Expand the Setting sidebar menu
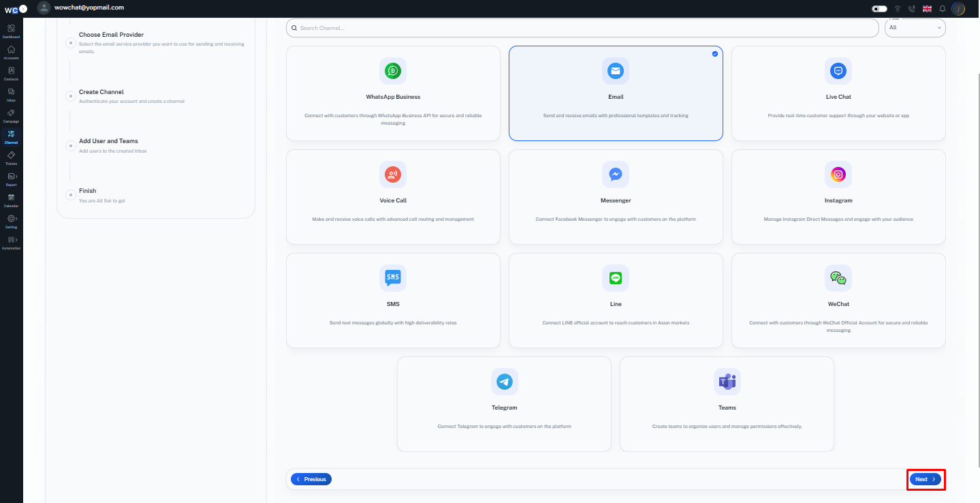 tap(11, 221)
